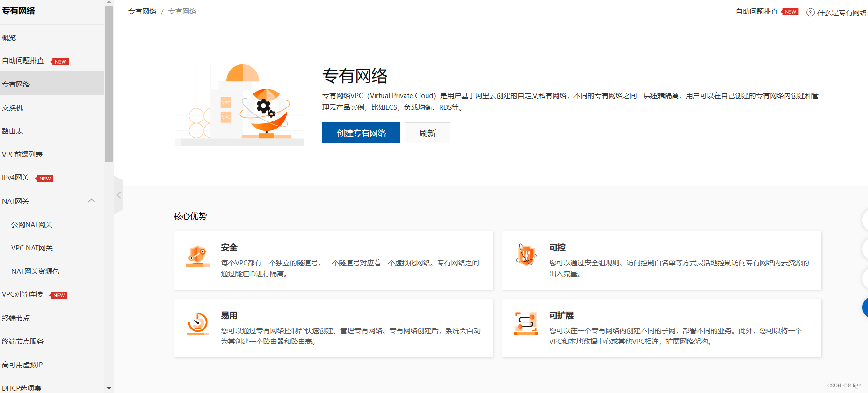The width and height of the screenshot is (868, 393).
Task: Open NAT网关资源包 submenu item
Action: pos(35,271)
